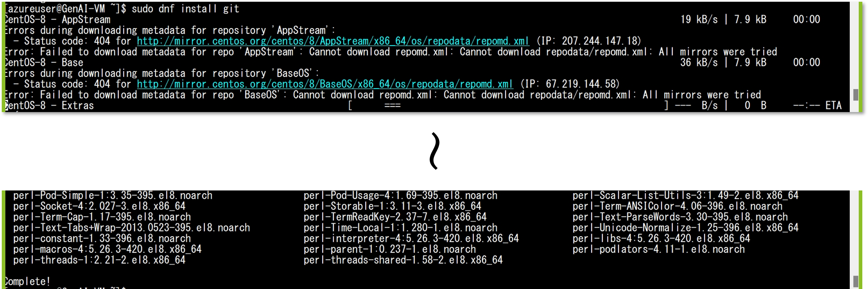Click the CentOS-8 Extras download progress bar
Image resolution: width=868 pixels, height=289 pixels.
(x=509, y=105)
